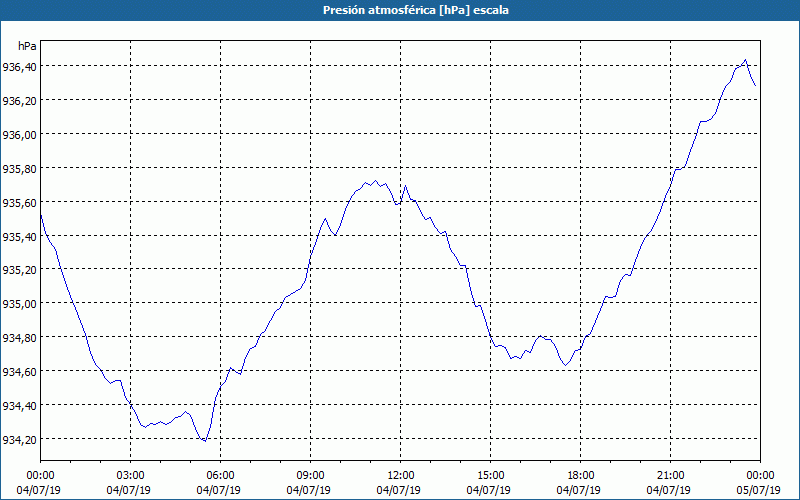Select the 936,20 y-axis label
This screenshot has width=800, height=500.
tap(19, 101)
